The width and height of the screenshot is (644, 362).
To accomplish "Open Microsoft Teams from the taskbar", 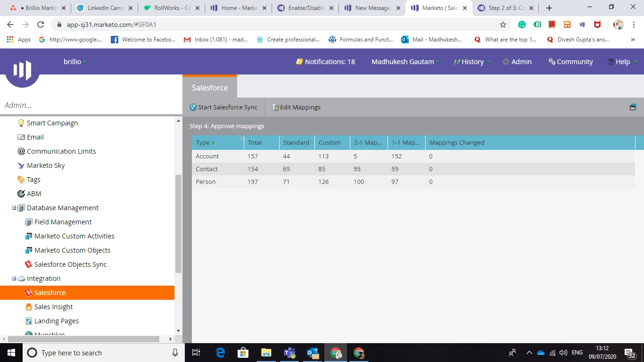I will pyautogui.click(x=289, y=353).
